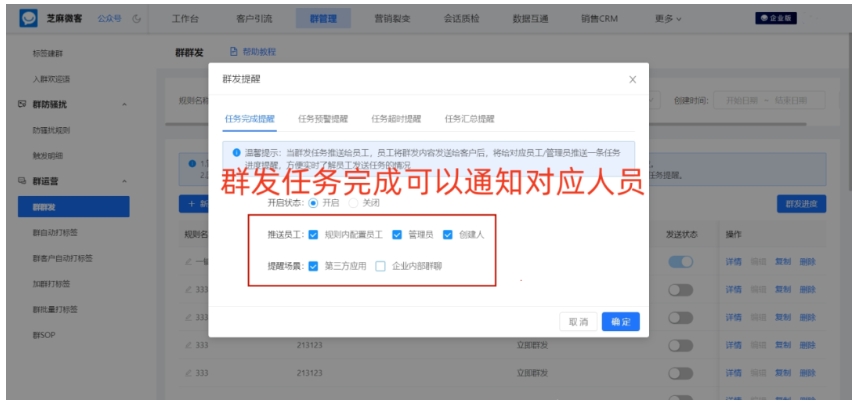Viewport: 862px width, 406px height.
Task: Click the 群发进度 button
Action: (x=801, y=204)
